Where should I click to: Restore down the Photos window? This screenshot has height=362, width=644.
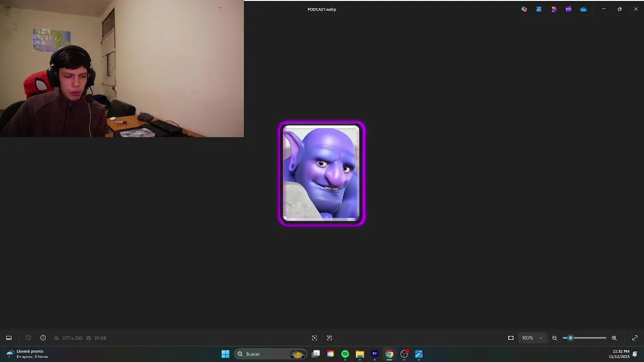click(620, 9)
